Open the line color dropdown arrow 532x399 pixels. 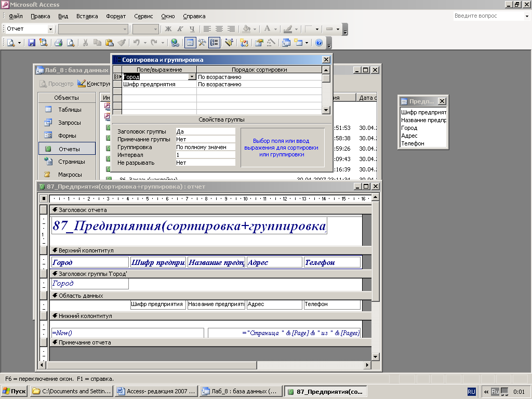(296, 29)
